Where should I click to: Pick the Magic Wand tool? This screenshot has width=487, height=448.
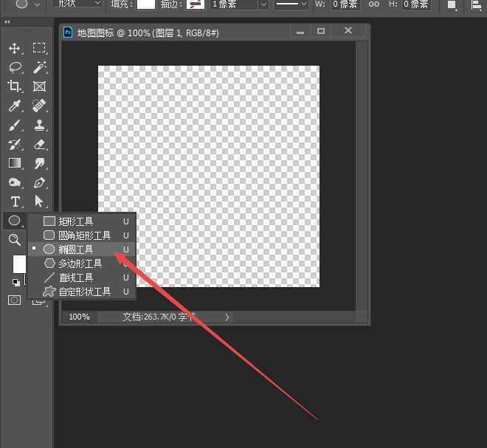point(40,67)
